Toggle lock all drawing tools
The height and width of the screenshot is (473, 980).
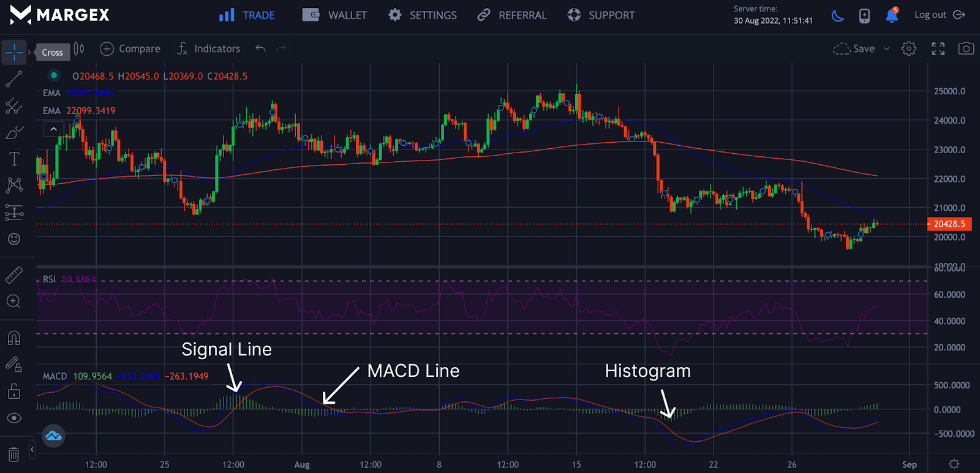pyautogui.click(x=13, y=391)
